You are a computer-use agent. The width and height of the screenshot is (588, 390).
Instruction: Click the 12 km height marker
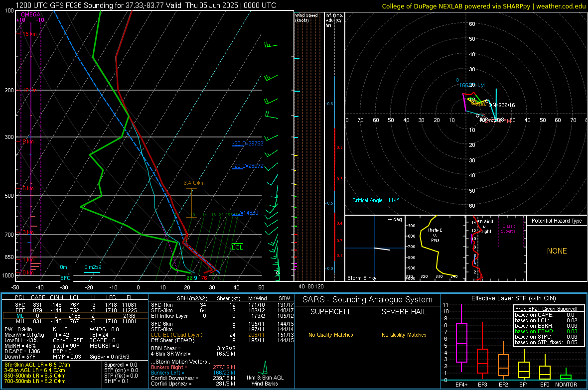[29, 90]
